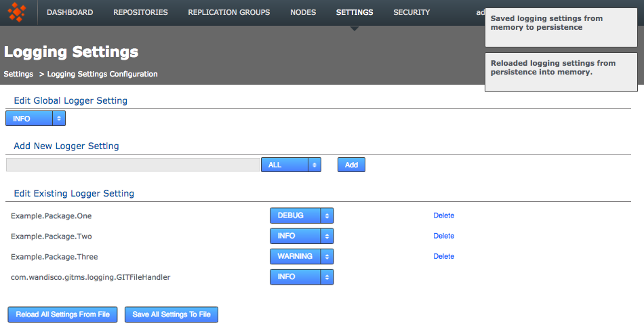Click the WANdisco logo icon
Viewport: 644px width, 328px height.
pos(16,12)
